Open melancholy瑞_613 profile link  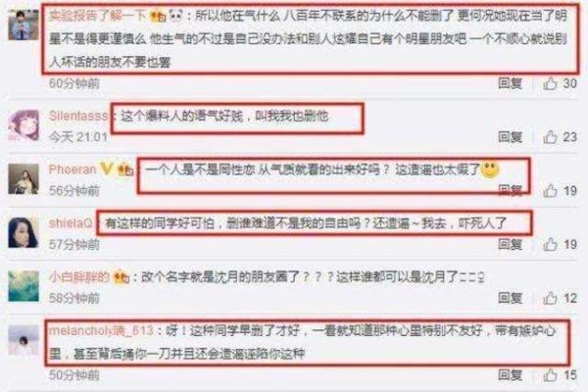[101, 331]
